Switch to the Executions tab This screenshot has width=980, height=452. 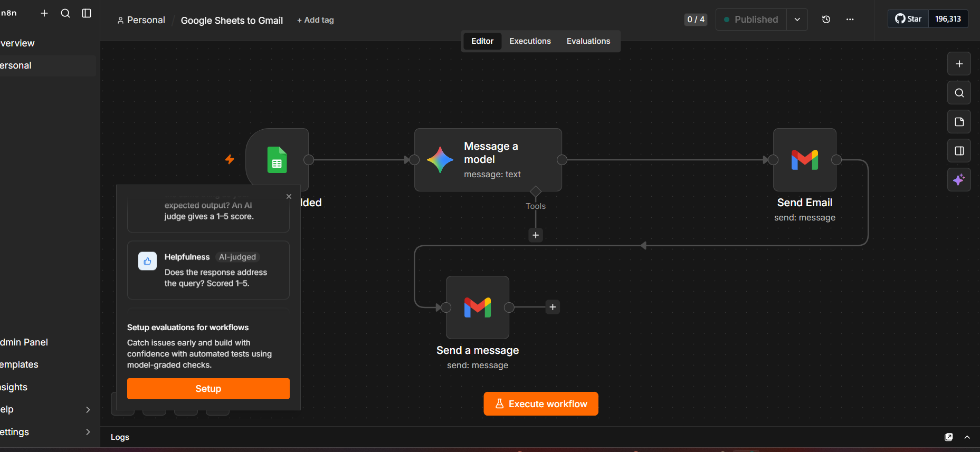pyautogui.click(x=530, y=41)
